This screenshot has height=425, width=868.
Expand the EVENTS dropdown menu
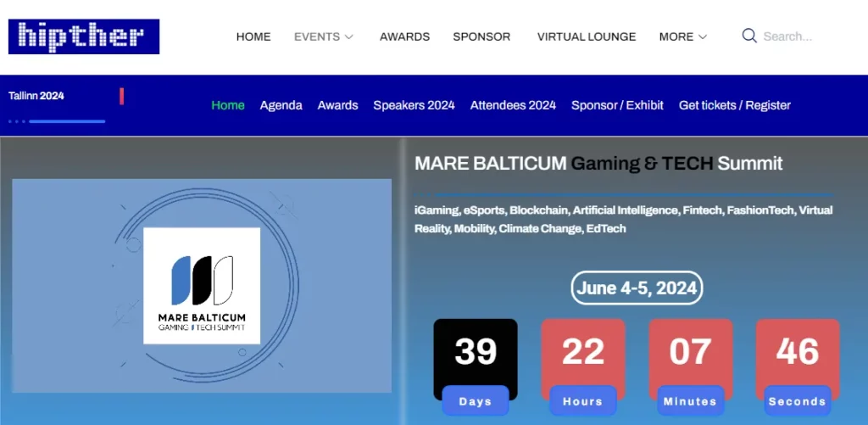[324, 36]
